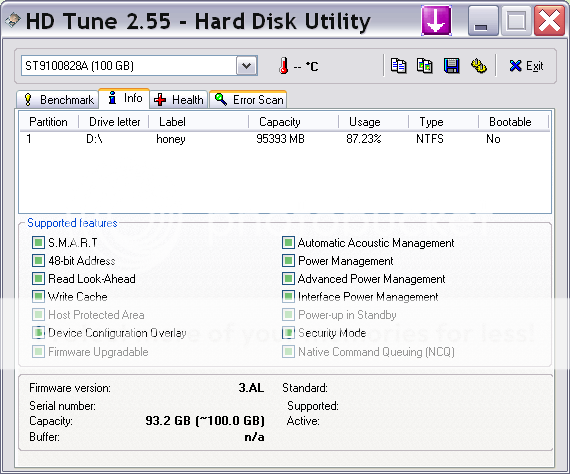
Task: Click the Supported features group title
Action: tap(72, 223)
